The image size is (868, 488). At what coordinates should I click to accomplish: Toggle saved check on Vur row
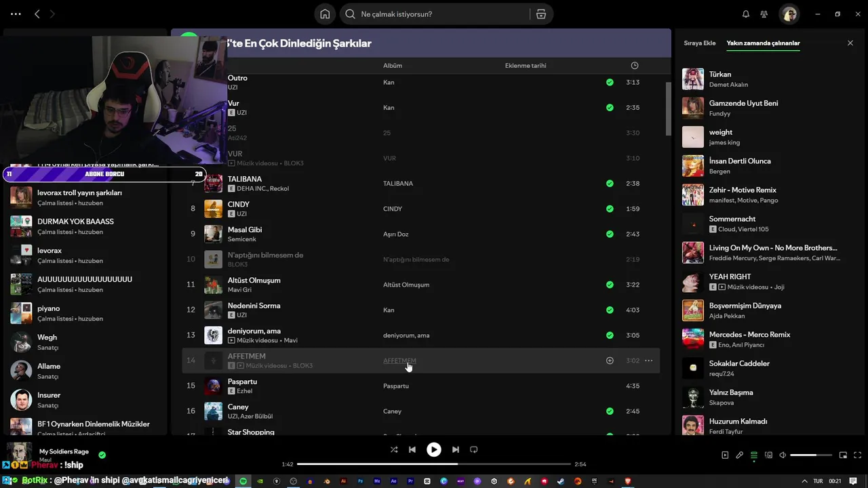click(610, 108)
